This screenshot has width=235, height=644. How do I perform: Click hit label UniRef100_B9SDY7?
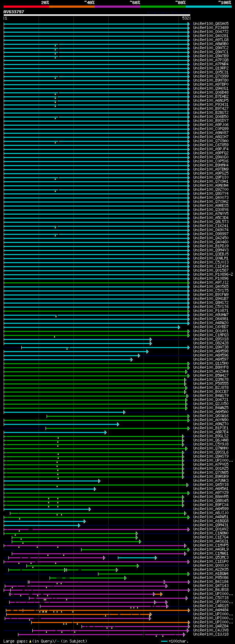coord(211,121)
